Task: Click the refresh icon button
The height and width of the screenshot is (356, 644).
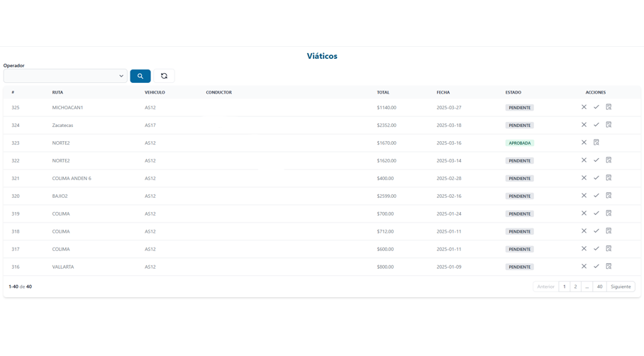Action: click(164, 76)
